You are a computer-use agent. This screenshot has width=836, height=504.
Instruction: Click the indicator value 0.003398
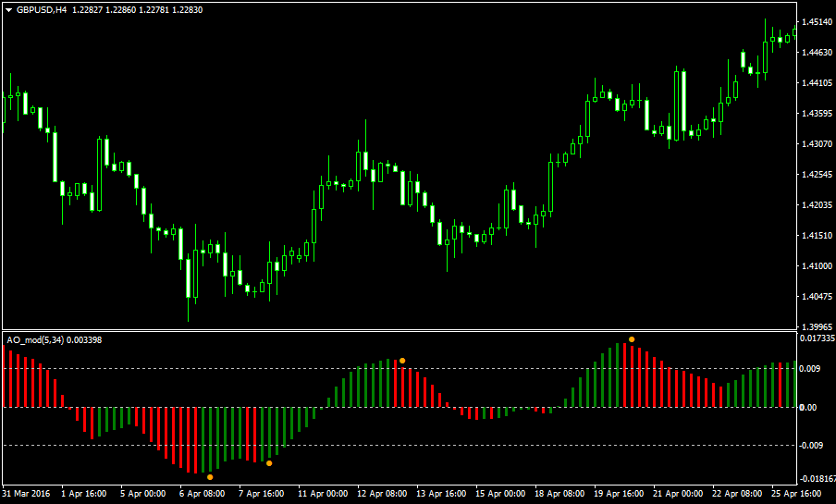[84, 340]
